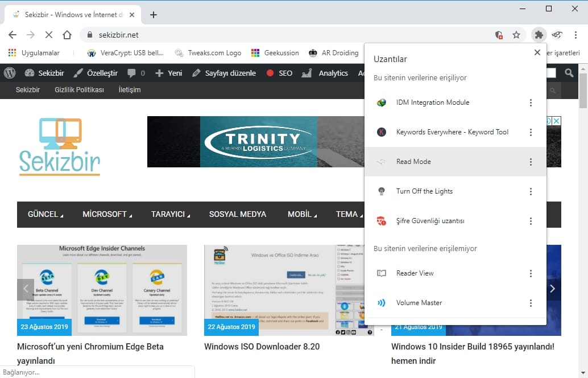Click the Turn Off the Lights lamp icon
This screenshot has width=588, height=378.
[x=382, y=191]
